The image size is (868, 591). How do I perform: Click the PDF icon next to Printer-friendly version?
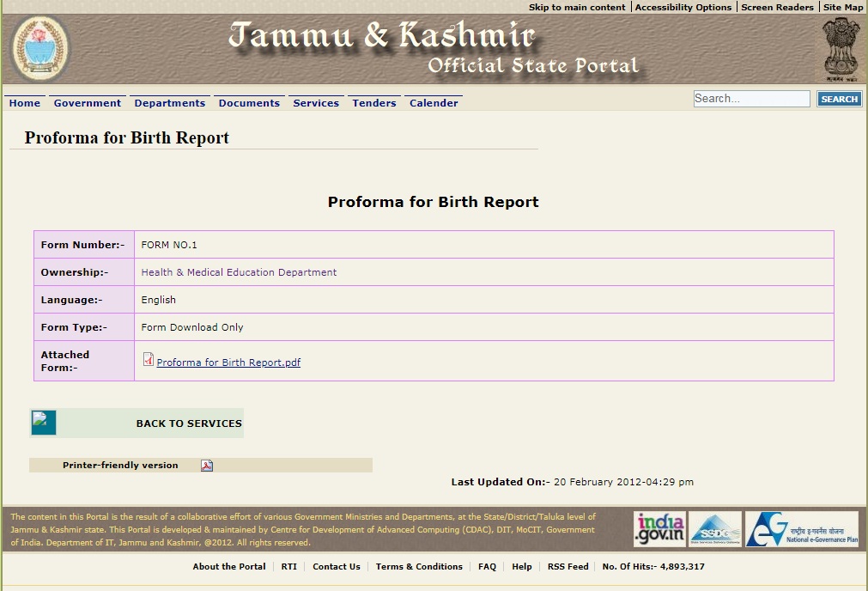pyautogui.click(x=205, y=465)
